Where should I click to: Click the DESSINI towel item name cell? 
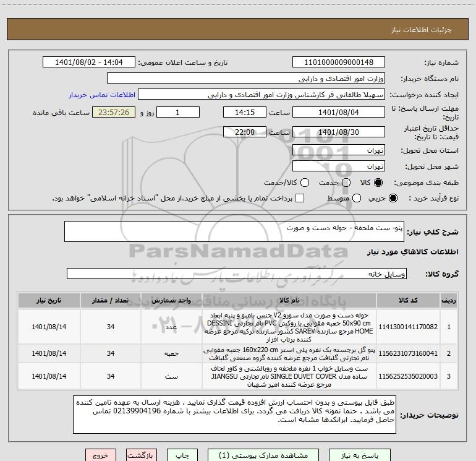click(x=289, y=327)
